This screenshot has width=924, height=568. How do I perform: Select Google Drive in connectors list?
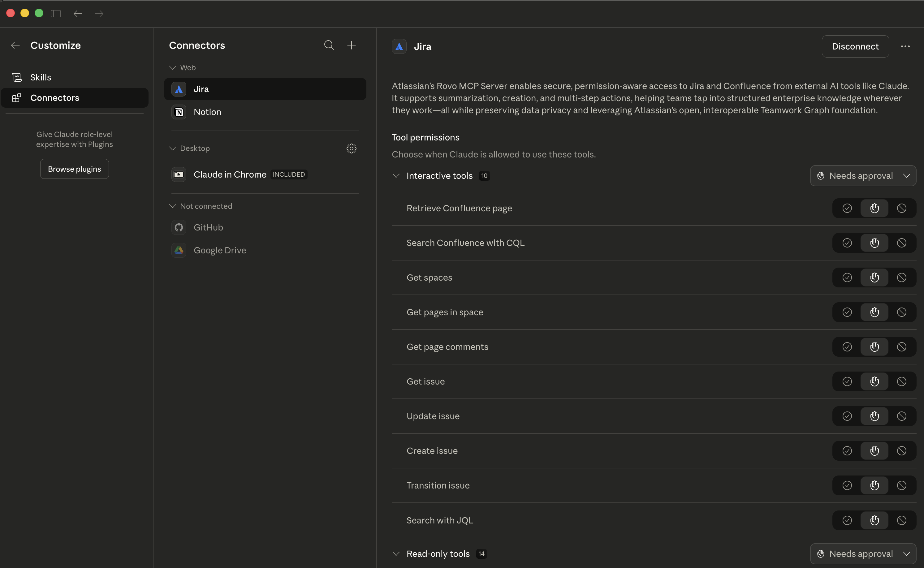[x=220, y=250]
